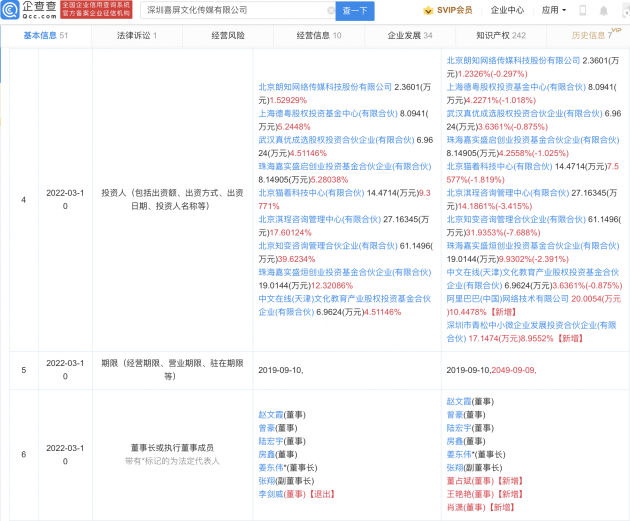630x521 pixels.
Task: Switch to 经营风险 tab
Action: [228, 35]
